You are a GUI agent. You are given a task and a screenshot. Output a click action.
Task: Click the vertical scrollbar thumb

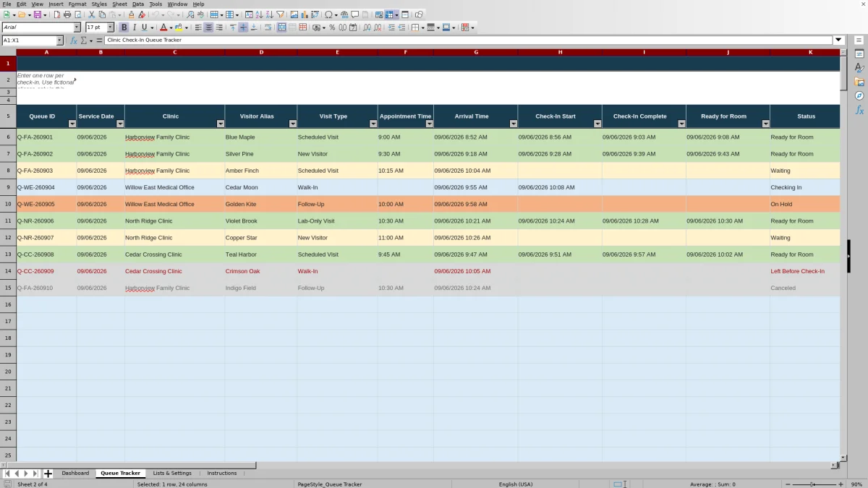(x=843, y=73)
